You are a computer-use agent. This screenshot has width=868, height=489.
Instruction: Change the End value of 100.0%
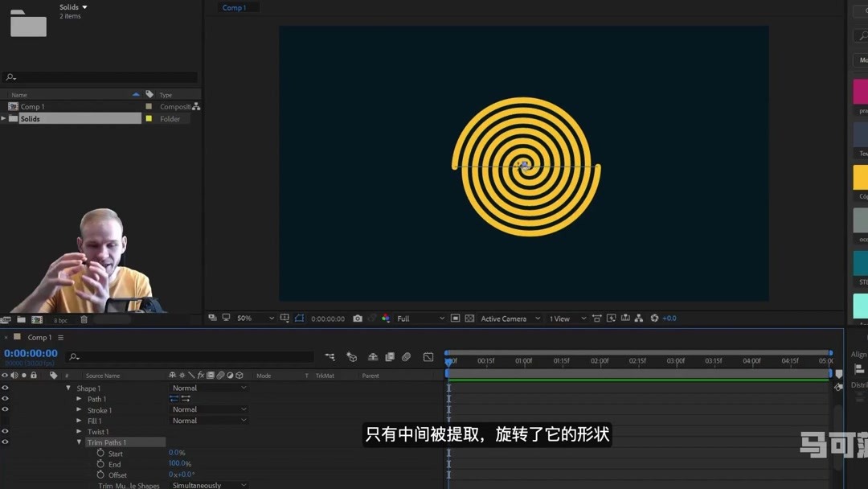point(180,463)
